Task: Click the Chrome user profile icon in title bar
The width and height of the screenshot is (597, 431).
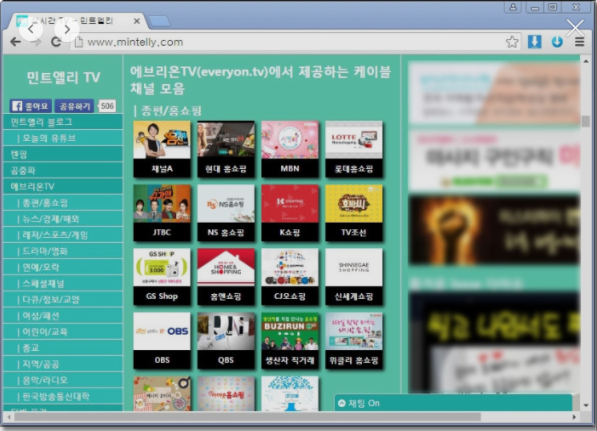Action: pos(513,7)
